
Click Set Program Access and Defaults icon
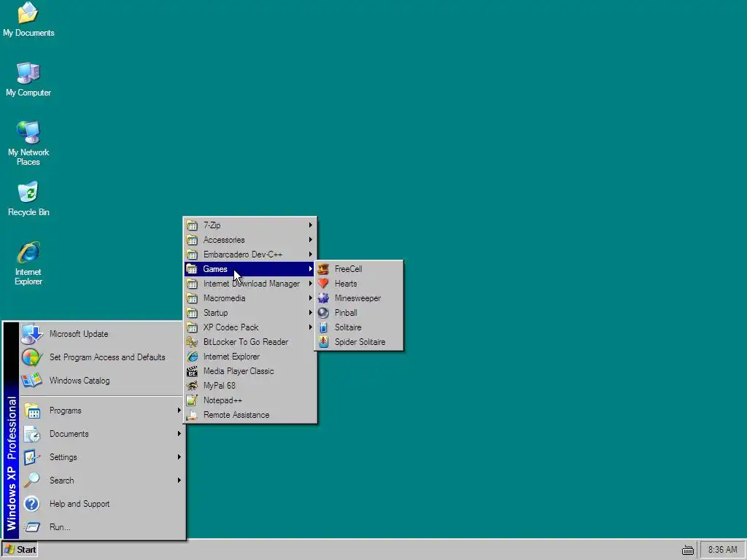pyautogui.click(x=32, y=357)
